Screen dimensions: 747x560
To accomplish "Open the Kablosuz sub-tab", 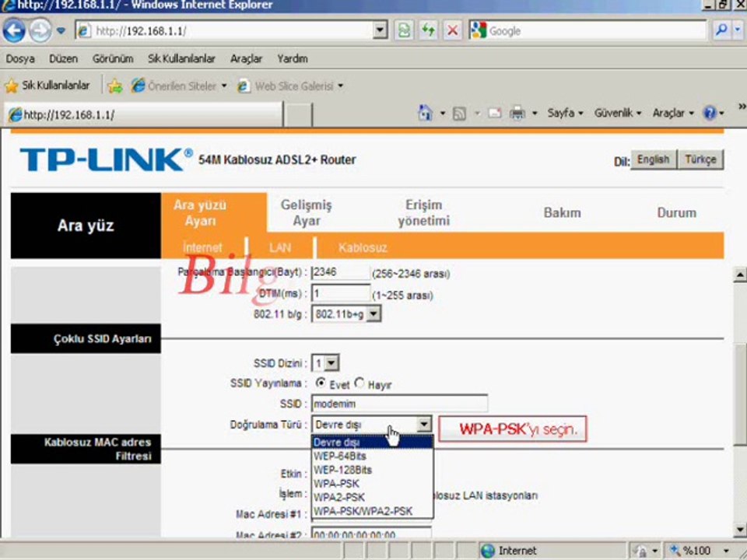I will tap(363, 247).
